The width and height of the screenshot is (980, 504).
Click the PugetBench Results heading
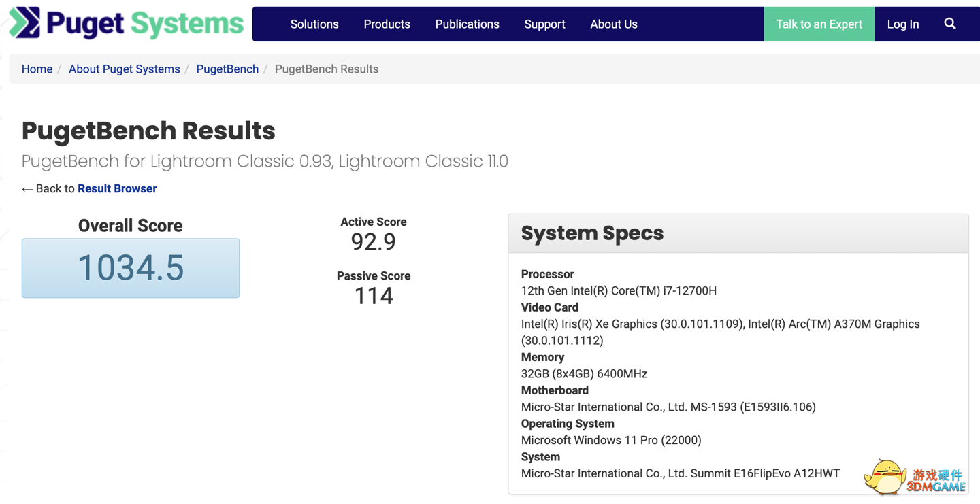pyautogui.click(x=148, y=131)
